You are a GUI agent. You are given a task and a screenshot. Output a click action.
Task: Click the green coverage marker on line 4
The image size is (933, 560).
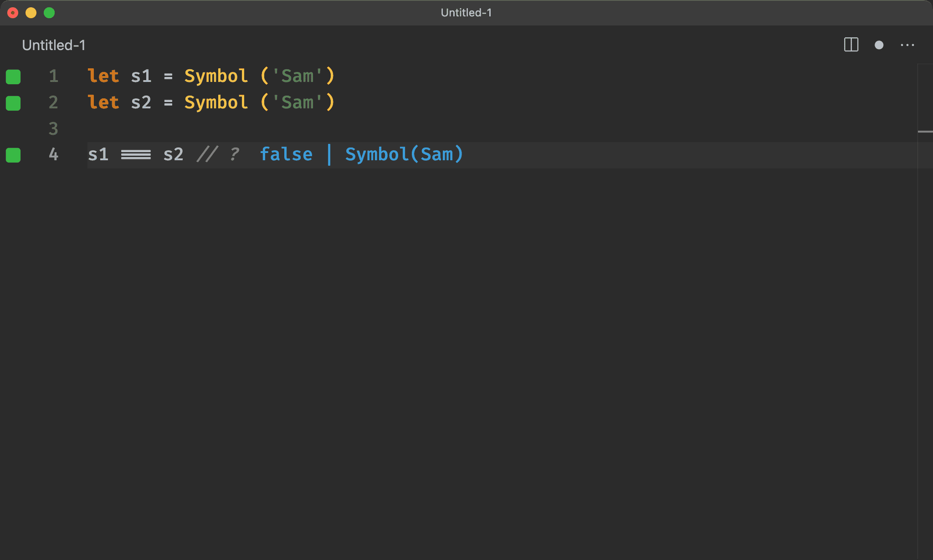[13, 155]
